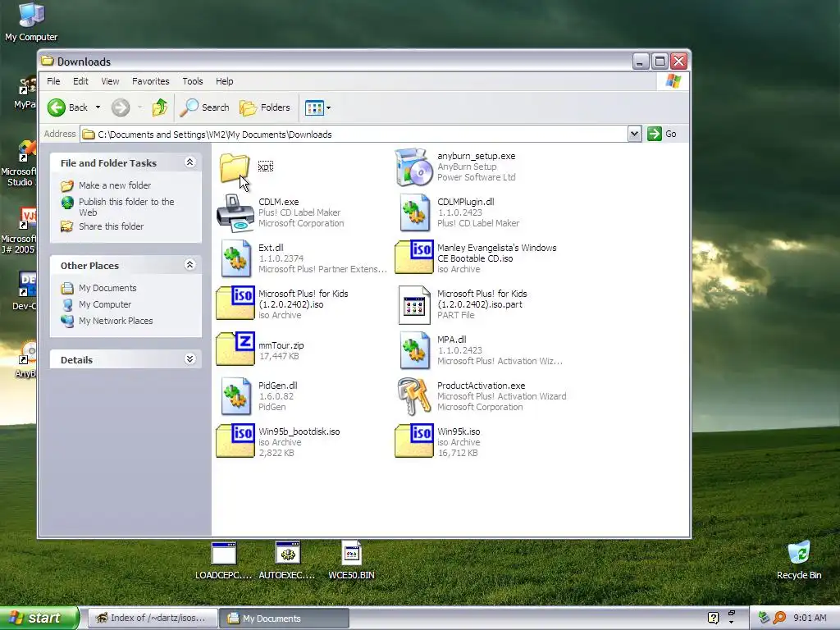
Task: Click the Search toolbar button
Action: click(x=204, y=107)
